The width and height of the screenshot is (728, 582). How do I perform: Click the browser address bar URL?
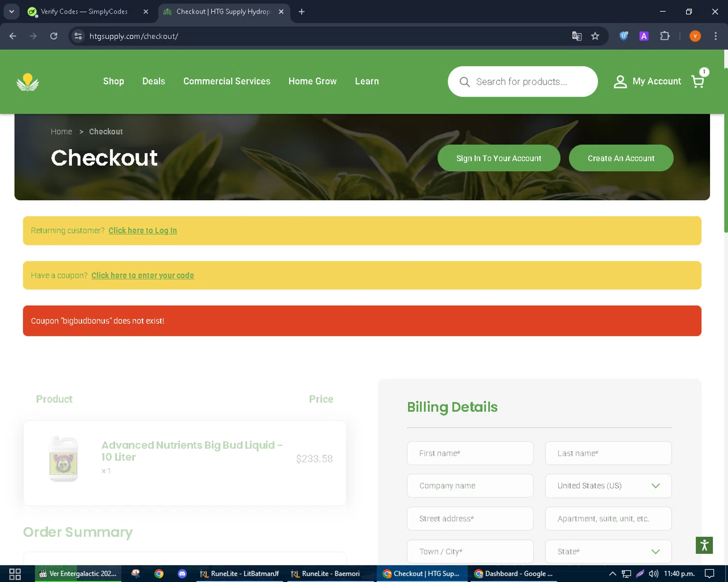coord(133,36)
